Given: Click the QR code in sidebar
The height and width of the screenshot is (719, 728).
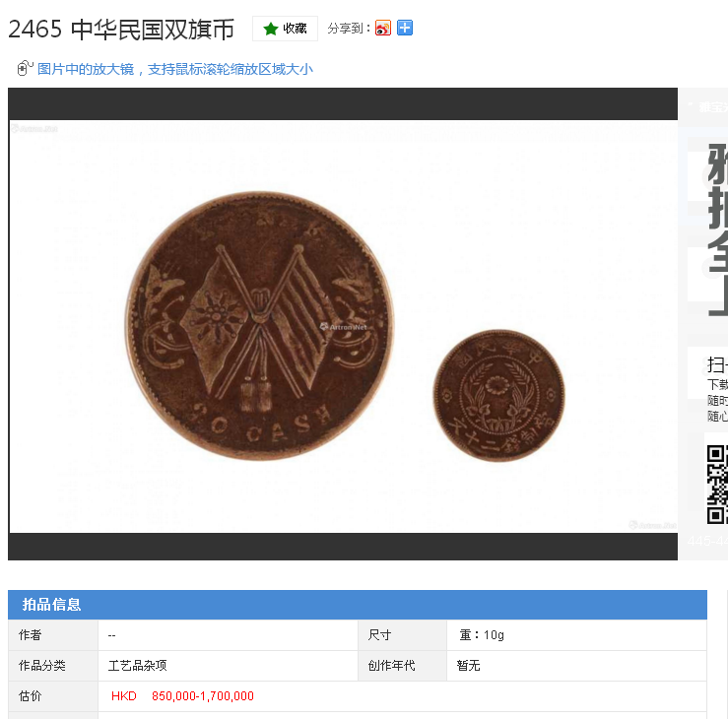Looking at the screenshot, I should [717, 485].
